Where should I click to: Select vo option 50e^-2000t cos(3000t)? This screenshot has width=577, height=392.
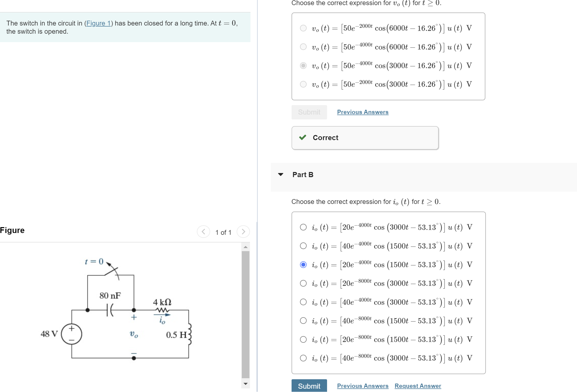tap(303, 84)
